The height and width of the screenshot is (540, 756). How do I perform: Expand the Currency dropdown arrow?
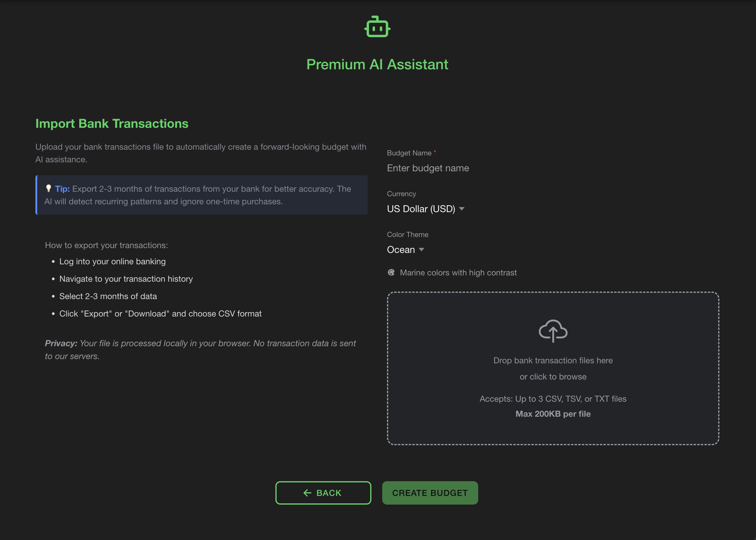click(x=462, y=209)
